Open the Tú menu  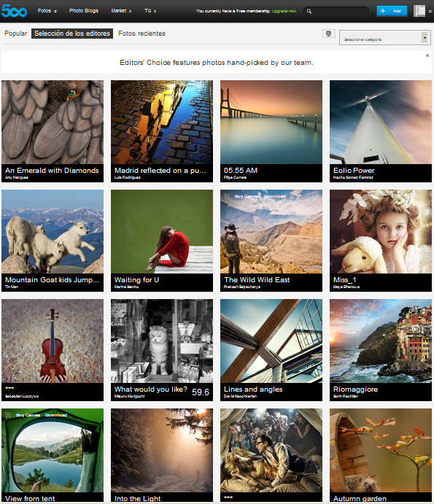[150, 11]
